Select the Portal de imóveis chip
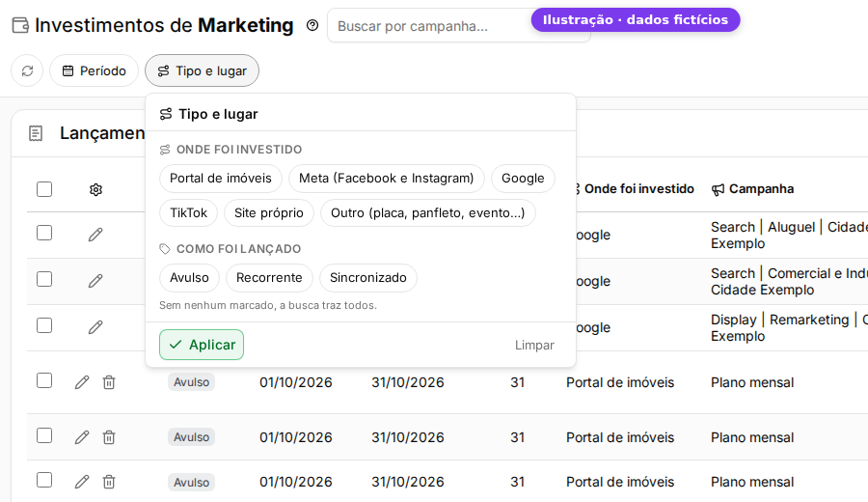The image size is (868, 502). coord(220,179)
